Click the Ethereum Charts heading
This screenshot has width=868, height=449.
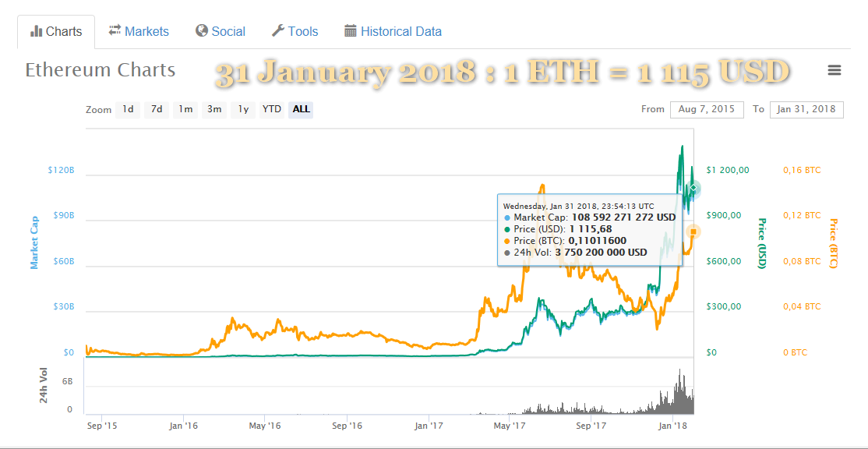click(x=101, y=70)
